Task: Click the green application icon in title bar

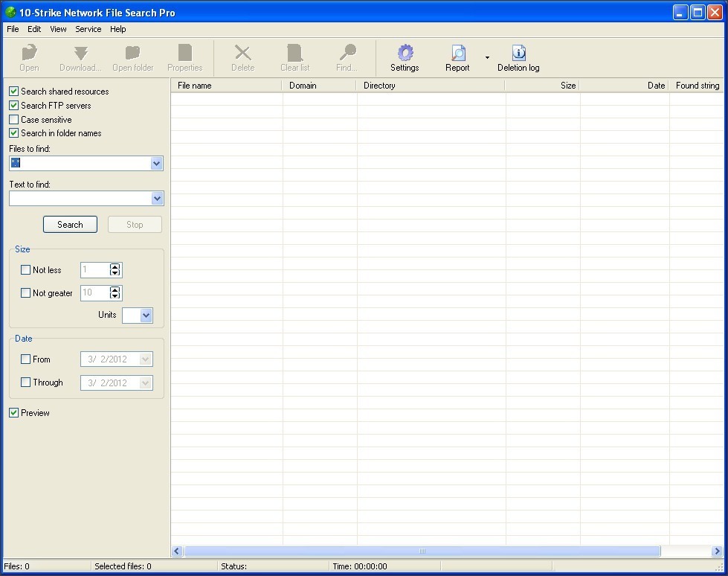Action: pos(10,12)
